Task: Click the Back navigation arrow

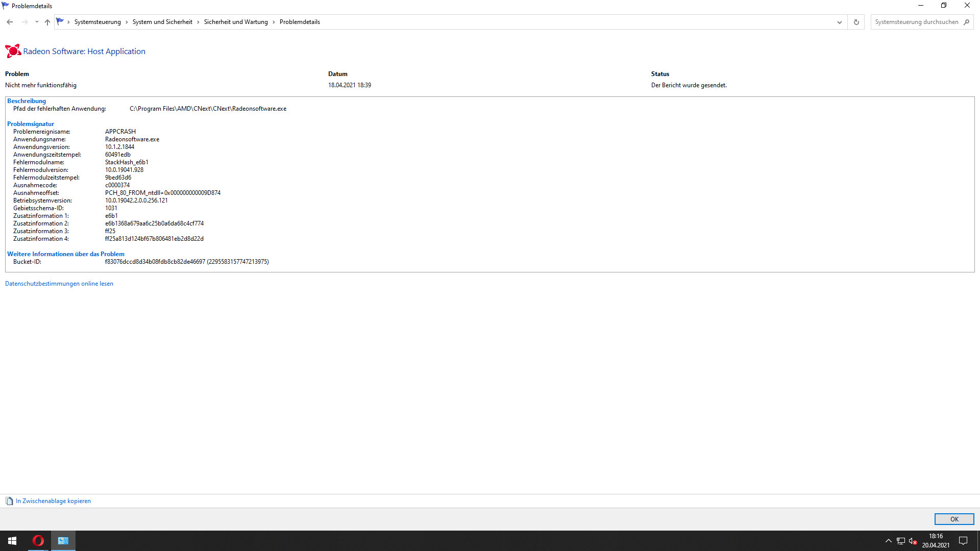Action: (x=10, y=22)
